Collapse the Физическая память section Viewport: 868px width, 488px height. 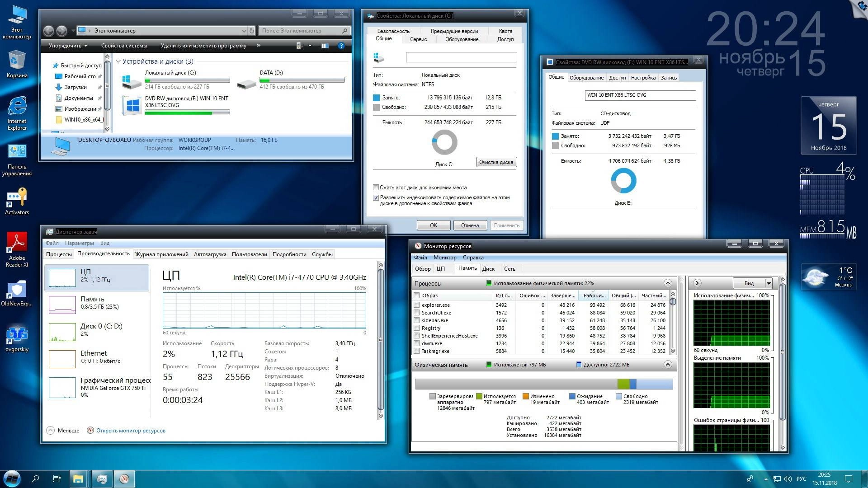(x=668, y=364)
